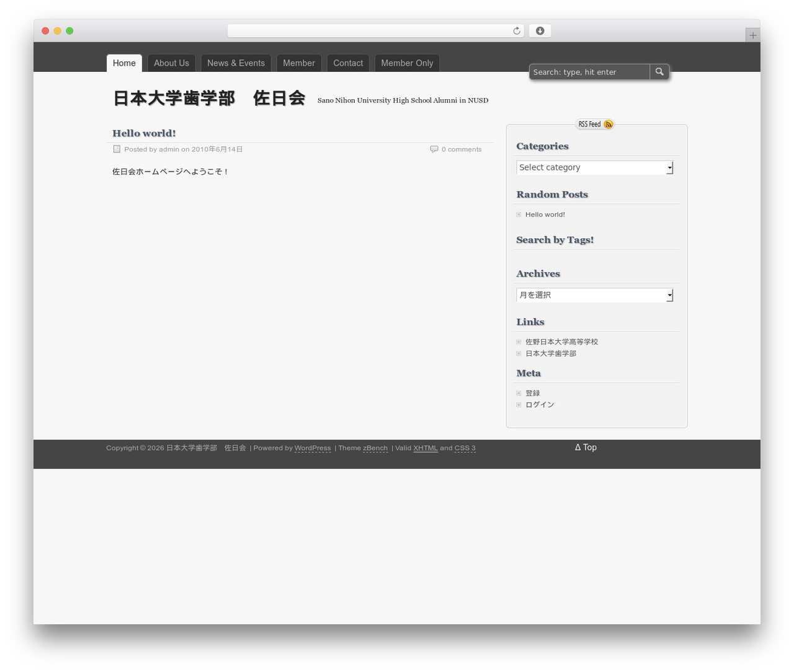This screenshot has height=672, width=794.
Task: Expand the 月を選択 archives dropdown
Action: [595, 295]
